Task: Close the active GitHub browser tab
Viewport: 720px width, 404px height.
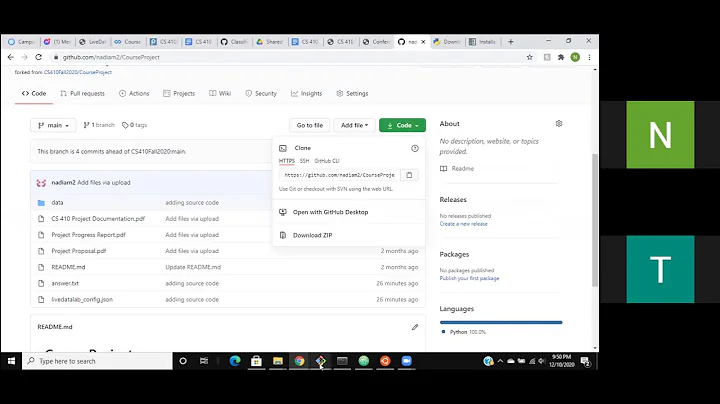Action: 423,42
